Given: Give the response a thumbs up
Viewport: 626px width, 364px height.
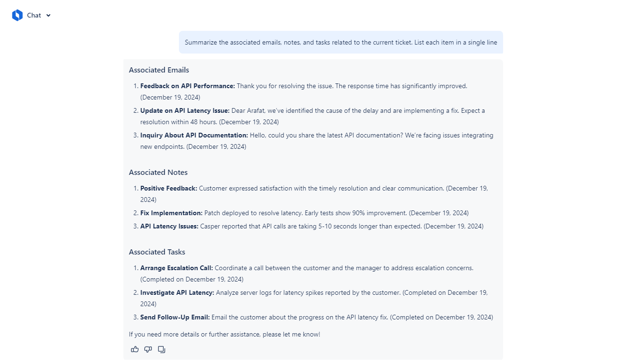Looking at the screenshot, I should (135, 349).
